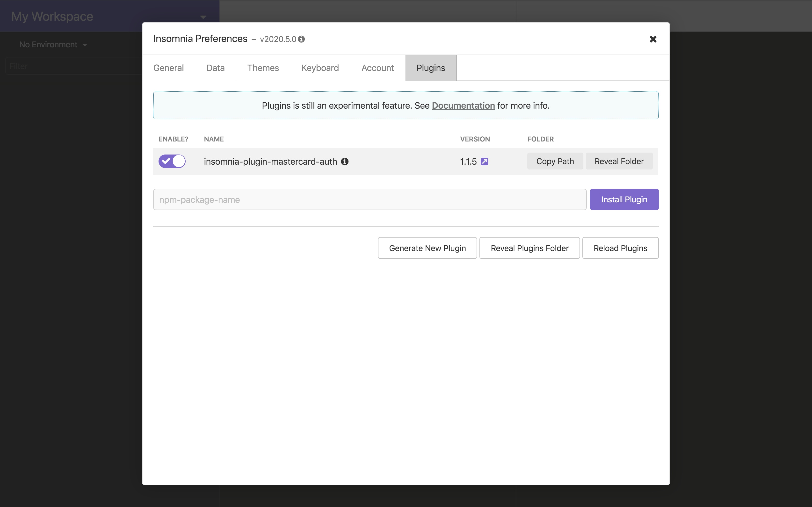Switch to the Data tab

pyautogui.click(x=215, y=68)
